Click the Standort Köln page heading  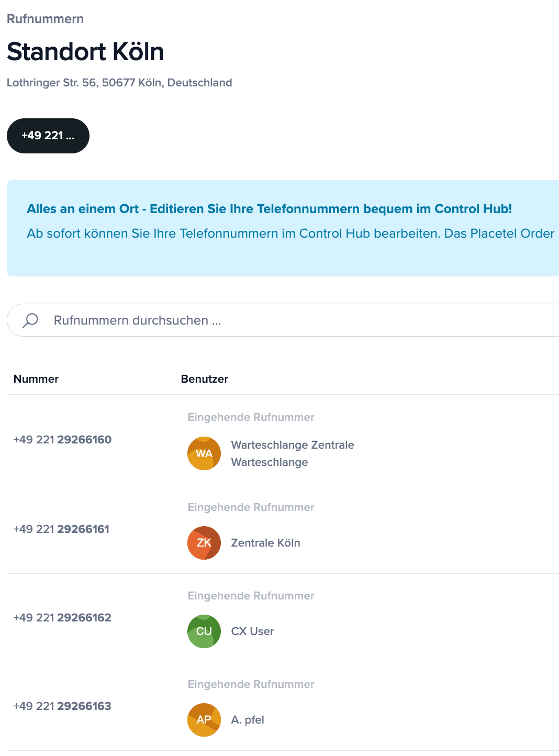pyautogui.click(x=85, y=52)
